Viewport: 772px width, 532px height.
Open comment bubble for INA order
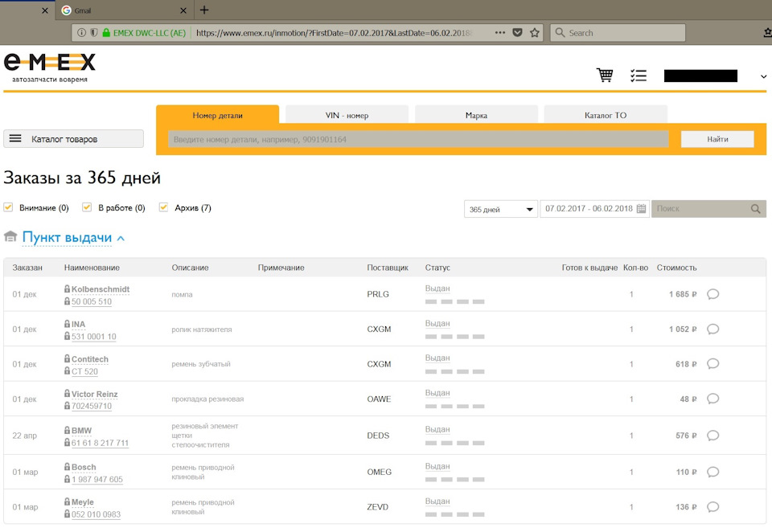pos(713,329)
